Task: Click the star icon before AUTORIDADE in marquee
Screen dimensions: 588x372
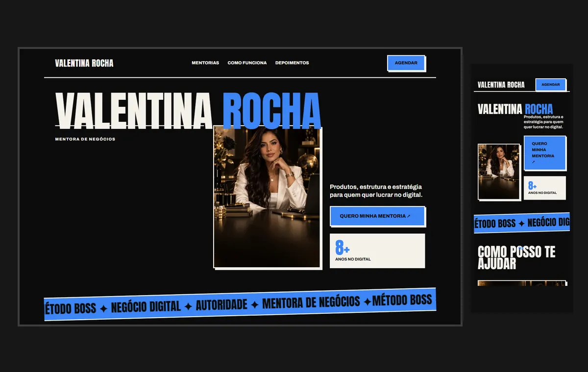Action: [x=188, y=307]
